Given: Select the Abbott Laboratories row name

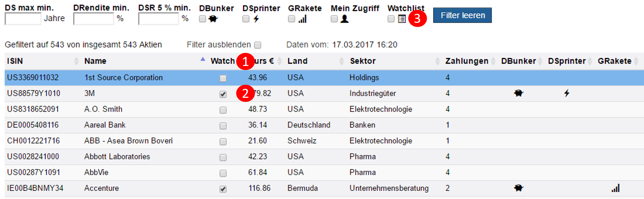Looking at the screenshot, I should click(x=117, y=157).
